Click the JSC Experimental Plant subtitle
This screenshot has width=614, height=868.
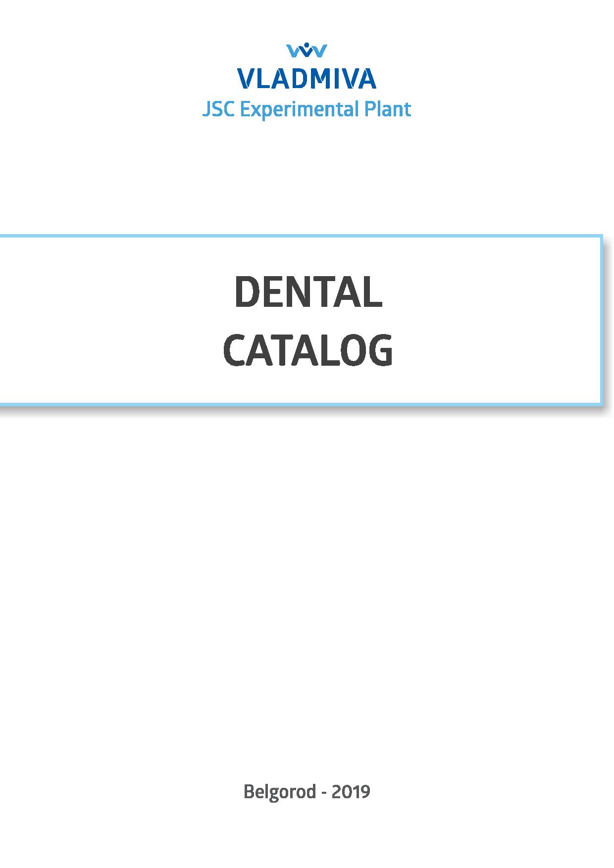(307, 109)
